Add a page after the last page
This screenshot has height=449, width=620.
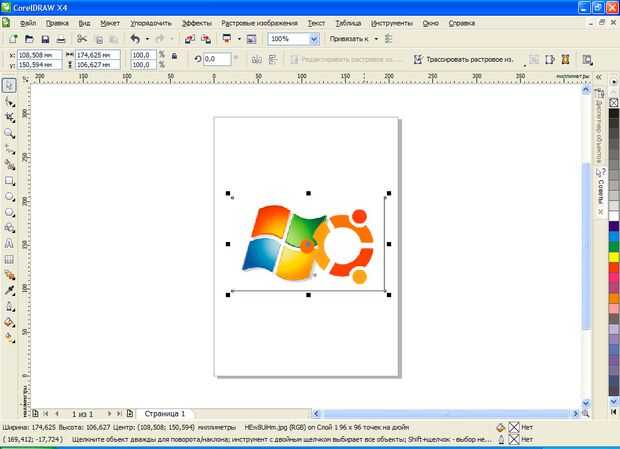tap(130, 414)
